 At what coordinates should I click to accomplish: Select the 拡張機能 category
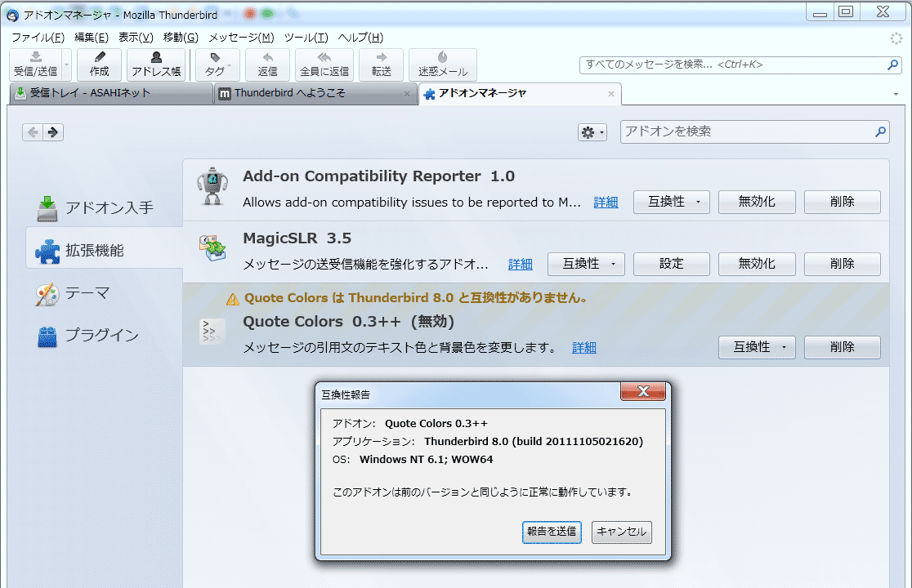pos(105,247)
